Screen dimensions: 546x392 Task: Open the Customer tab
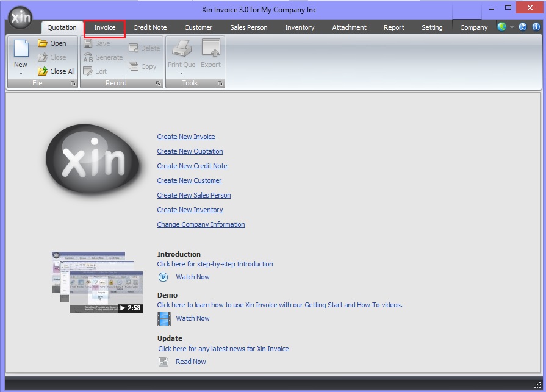pyautogui.click(x=198, y=27)
